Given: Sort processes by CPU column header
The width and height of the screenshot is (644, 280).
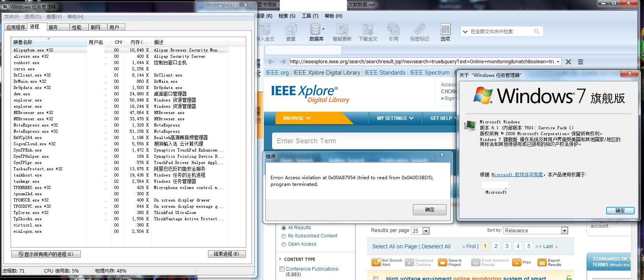Looking at the screenshot, I should point(119,42).
